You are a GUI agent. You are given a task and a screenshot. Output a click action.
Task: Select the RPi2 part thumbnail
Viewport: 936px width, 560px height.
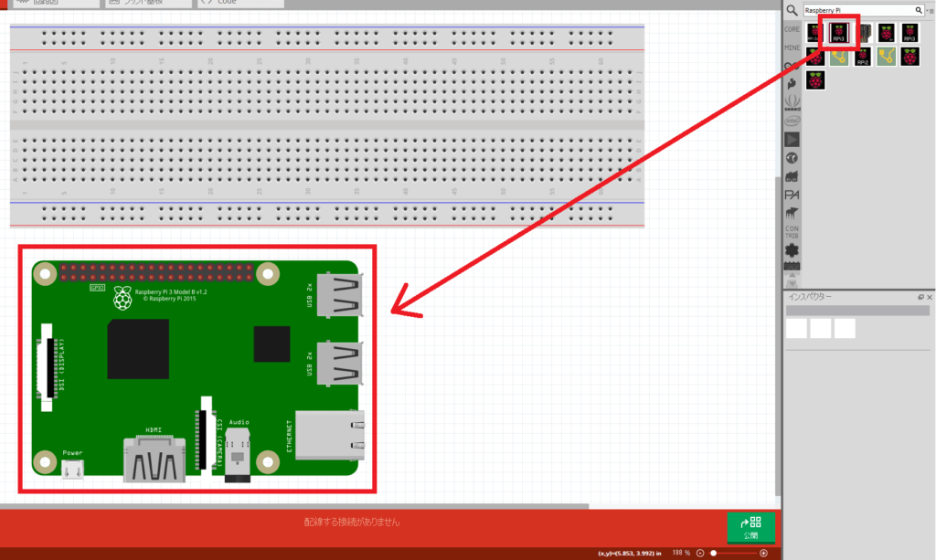point(863,57)
